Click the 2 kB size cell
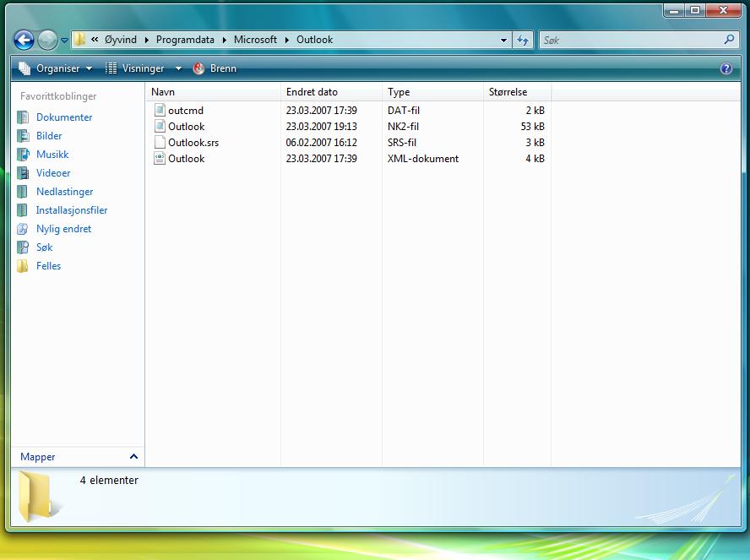This screenshot has width=750, height=560. [x=535, y=111]
